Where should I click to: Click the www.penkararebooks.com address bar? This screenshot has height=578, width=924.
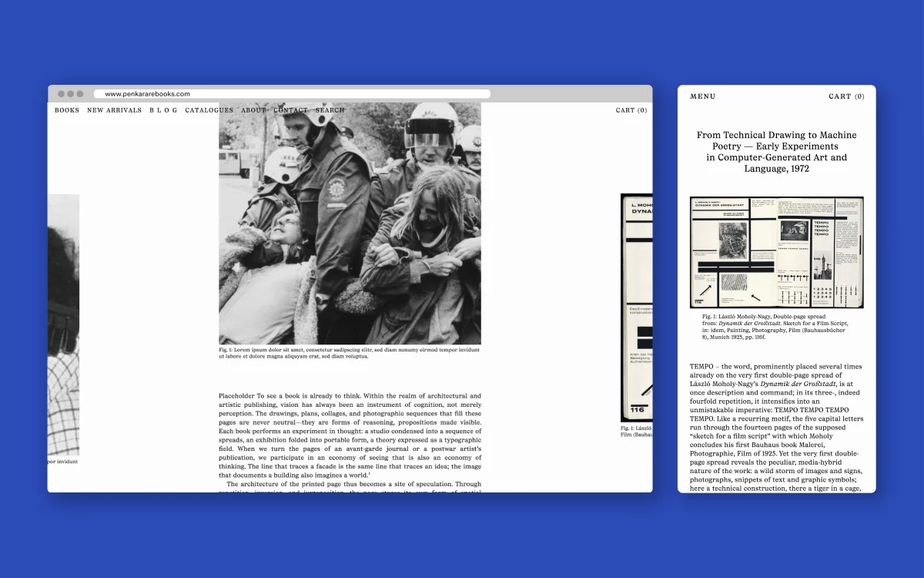[x=292, y=94]
